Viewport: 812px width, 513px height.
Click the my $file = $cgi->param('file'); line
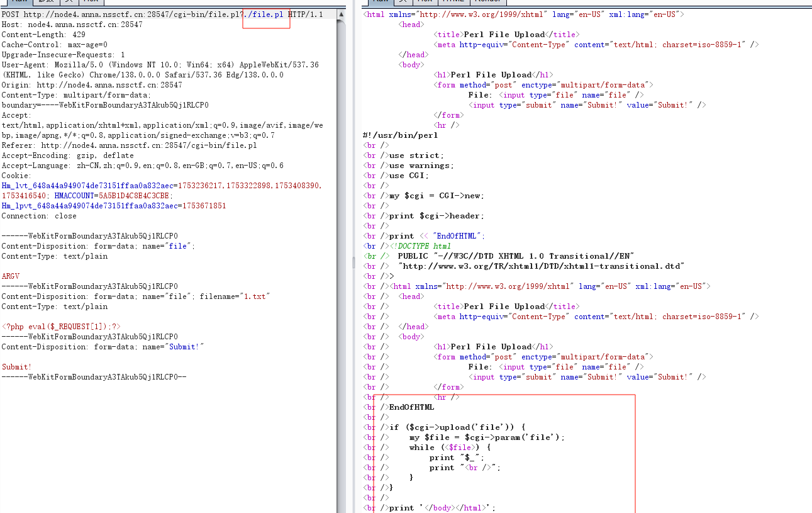pyautogui.click(x=487, y=437)
